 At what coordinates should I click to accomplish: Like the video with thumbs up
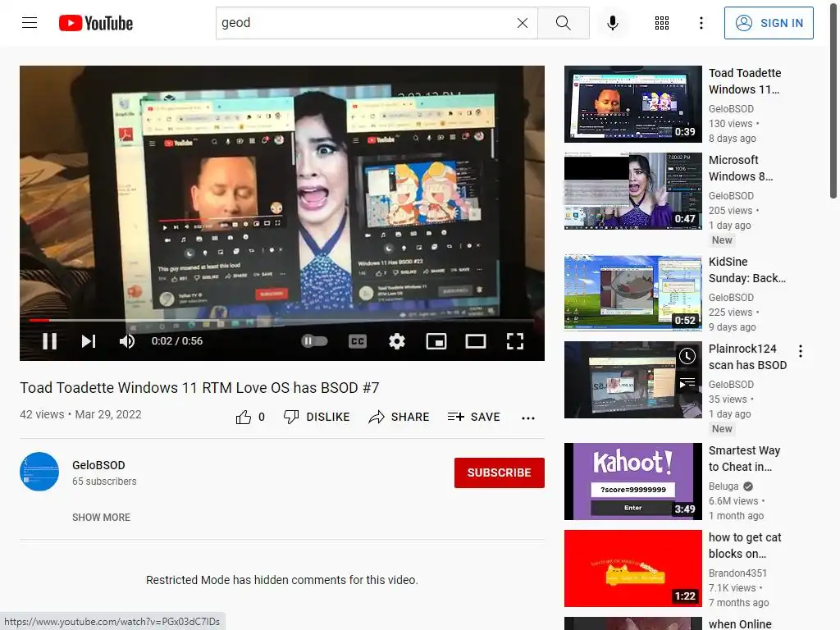tap(243, 417)
